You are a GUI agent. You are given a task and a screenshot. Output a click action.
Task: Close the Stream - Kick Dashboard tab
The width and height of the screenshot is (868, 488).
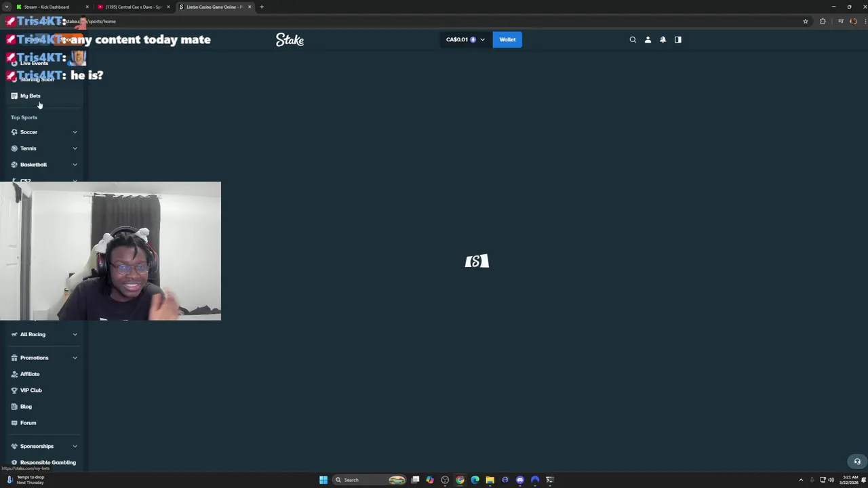tap(87, 7)
